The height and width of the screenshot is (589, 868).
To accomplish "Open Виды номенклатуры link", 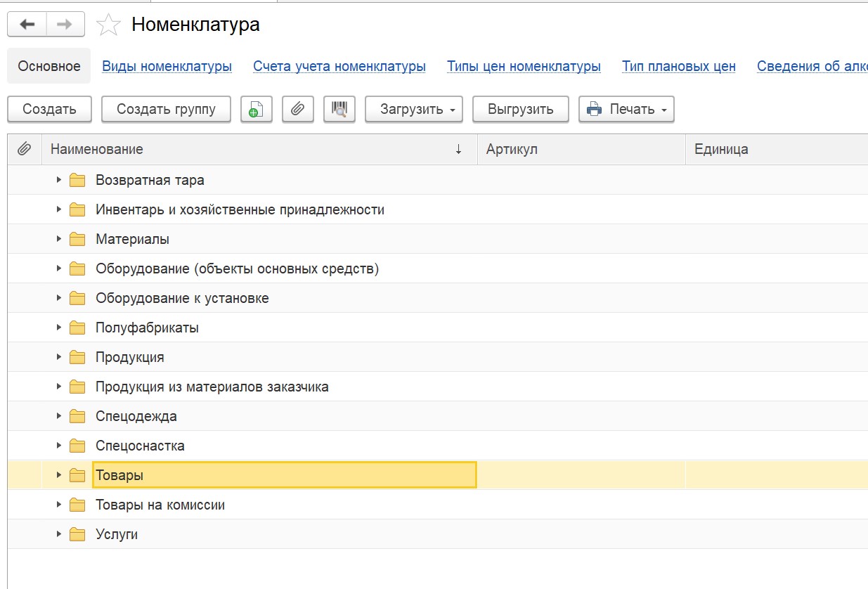I will coord(167,67).
